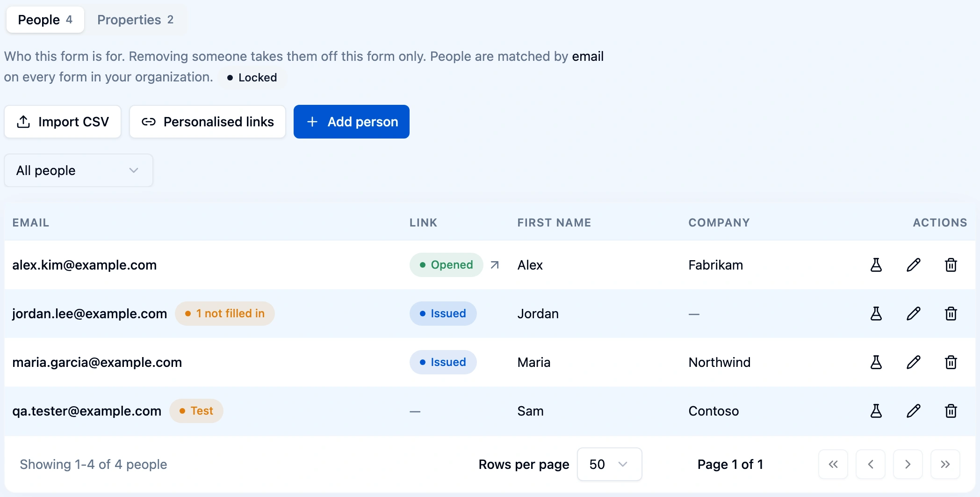Switch to the People tab

(x=45, y=20)
